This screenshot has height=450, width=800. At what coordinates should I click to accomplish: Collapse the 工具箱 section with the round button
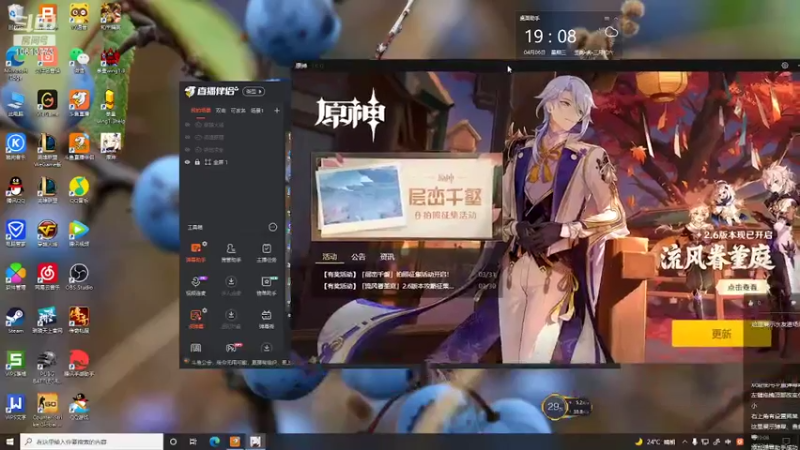pyautogui.click(x=272, y=227)
